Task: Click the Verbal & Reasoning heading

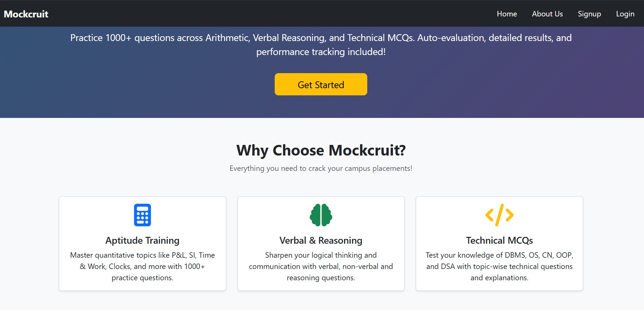Action: click(x=320, y=240)
